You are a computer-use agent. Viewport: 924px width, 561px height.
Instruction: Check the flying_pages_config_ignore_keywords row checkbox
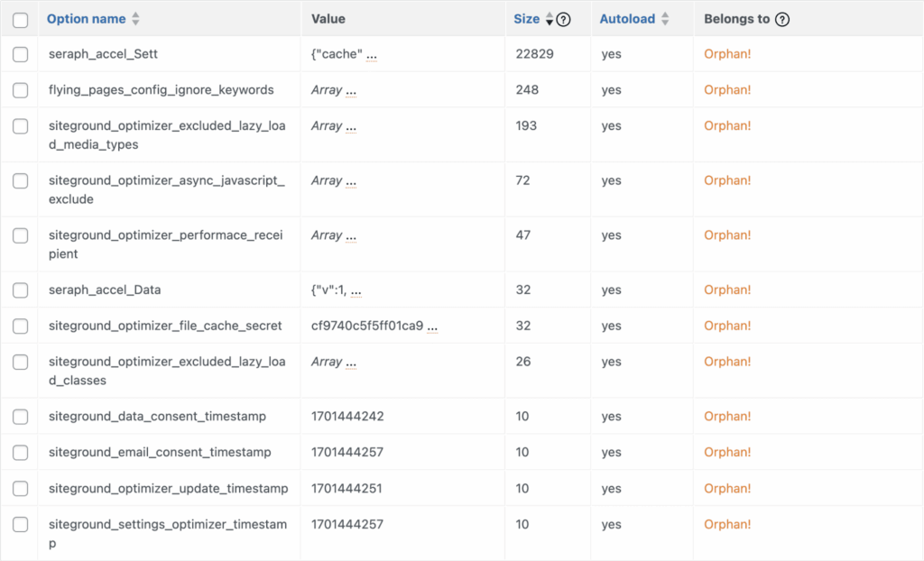tap(21, 90)
